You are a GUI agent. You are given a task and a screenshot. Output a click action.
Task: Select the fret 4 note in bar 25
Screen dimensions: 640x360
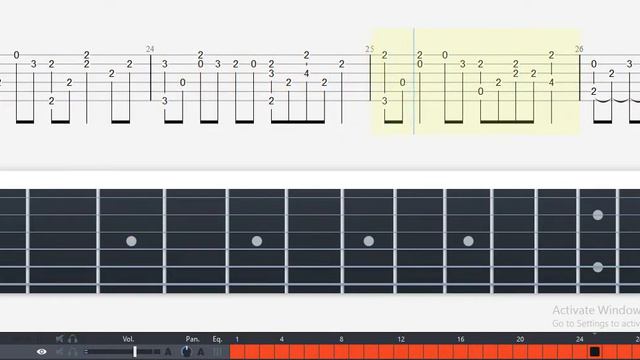coord(551,82)
